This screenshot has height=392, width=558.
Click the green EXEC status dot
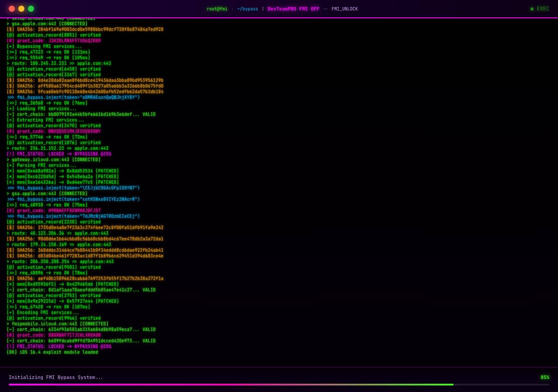(x=532, y=9)
